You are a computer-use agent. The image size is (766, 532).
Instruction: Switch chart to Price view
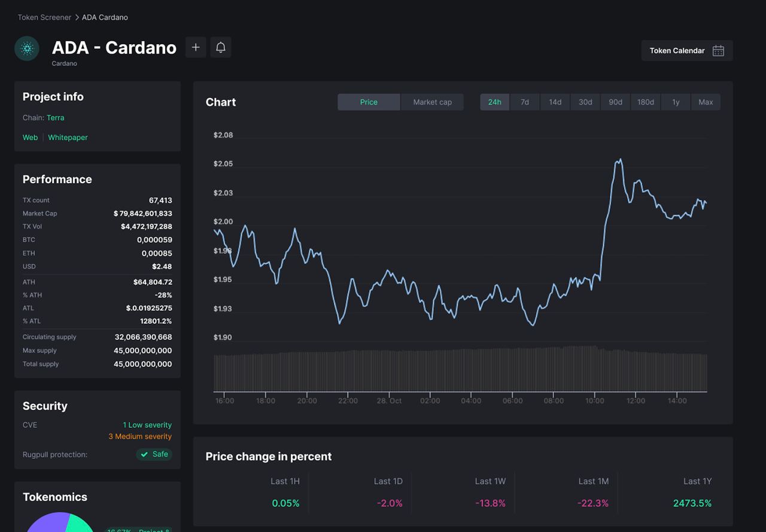(x=369, y=102)
